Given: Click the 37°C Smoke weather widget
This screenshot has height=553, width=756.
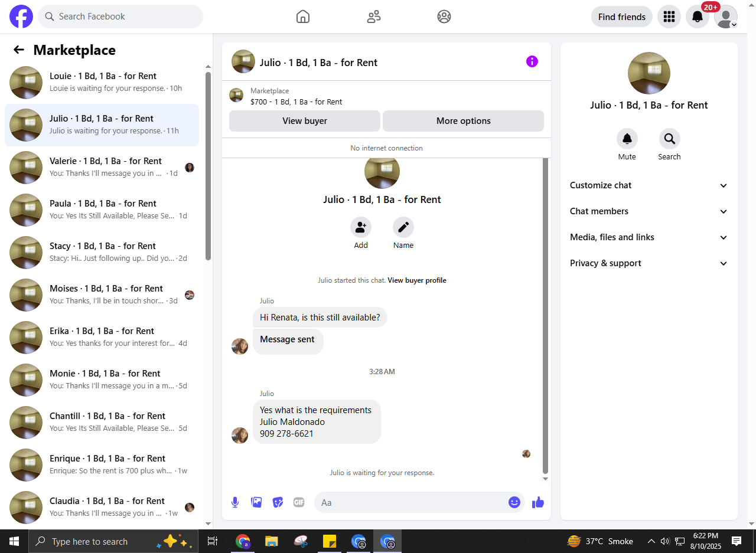Looking at the screenshot, I should tap(600, 541).
